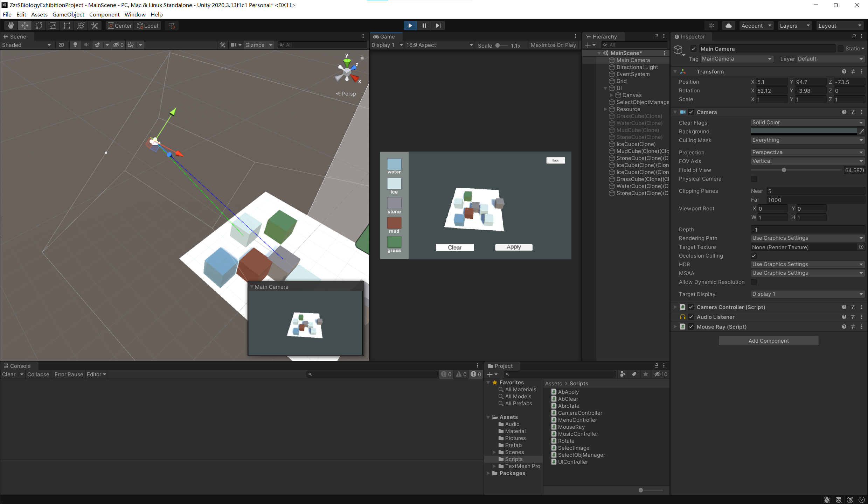Switch to the Scene tab
868x504 pixels.
click(x=15, y=36)
